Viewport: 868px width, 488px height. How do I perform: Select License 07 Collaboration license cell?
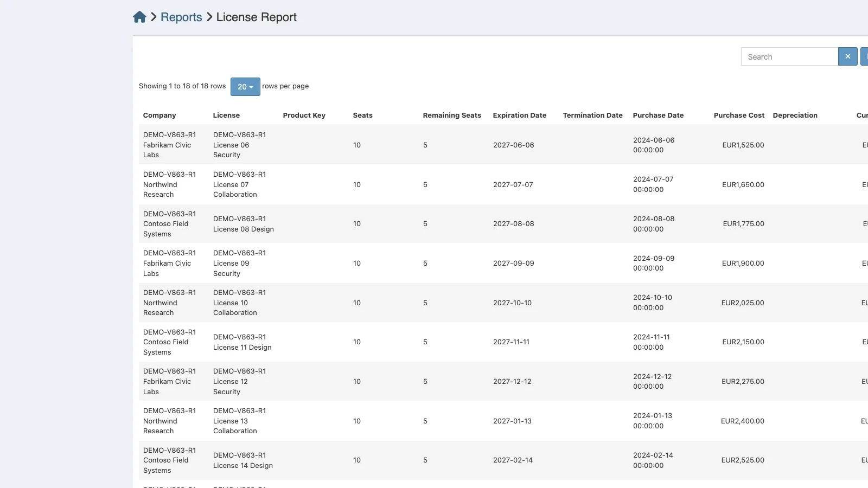click(239, 184)
